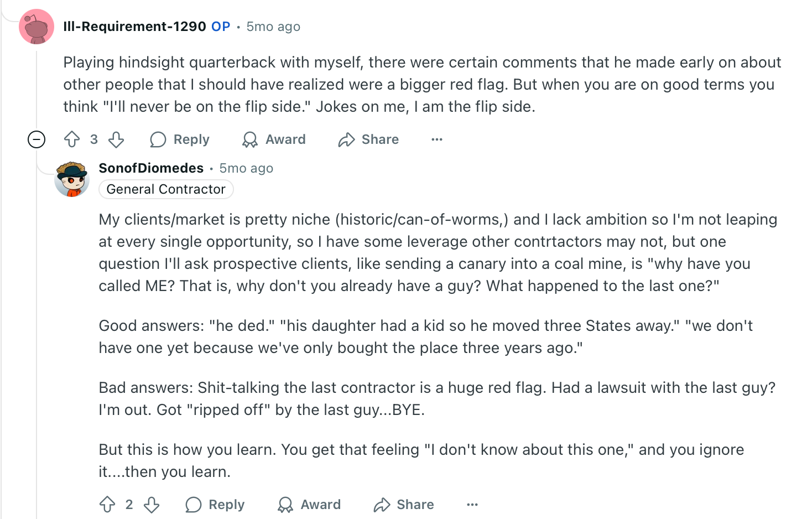
Task: Upvote SonofDiomedes's reply
Action: click(x=107, y=505)
